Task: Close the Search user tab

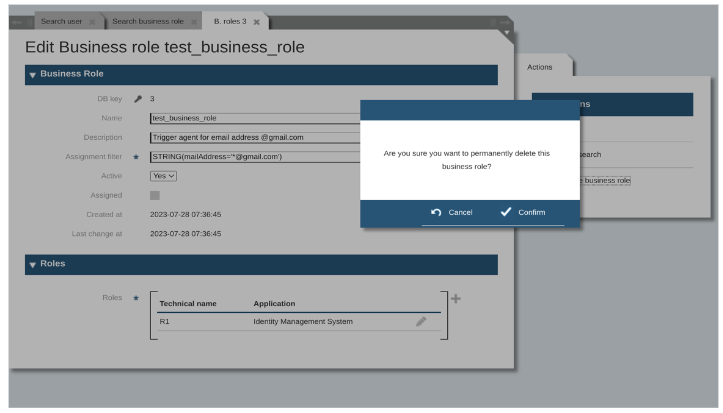Action: (92, 22)
